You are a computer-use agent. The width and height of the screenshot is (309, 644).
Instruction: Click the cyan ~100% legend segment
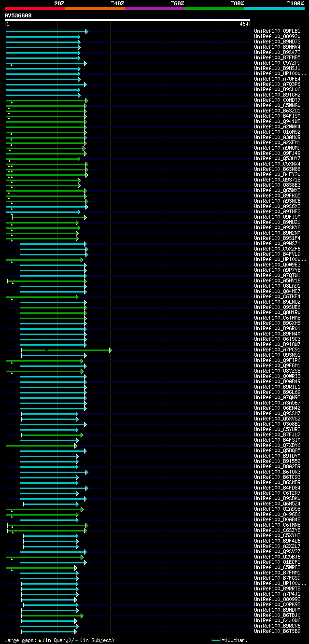(274, 9)
